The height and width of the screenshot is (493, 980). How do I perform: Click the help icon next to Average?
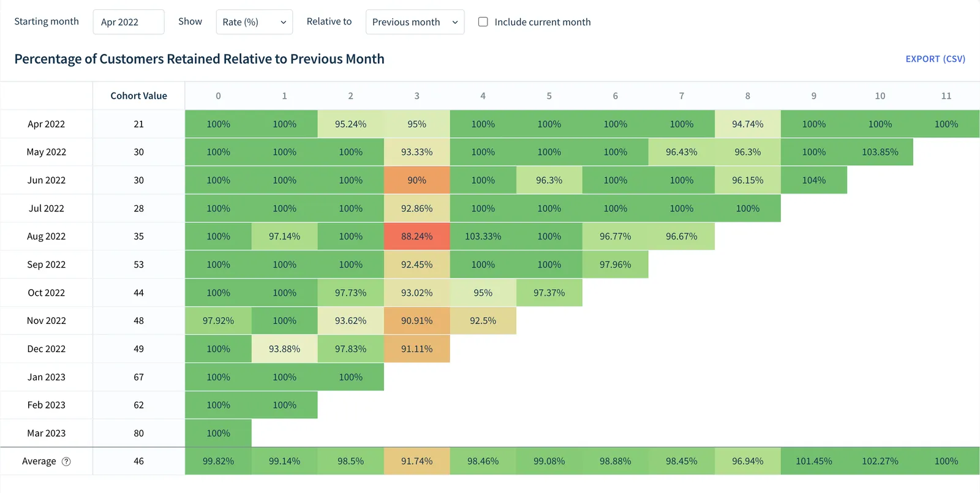click(66, 462)
